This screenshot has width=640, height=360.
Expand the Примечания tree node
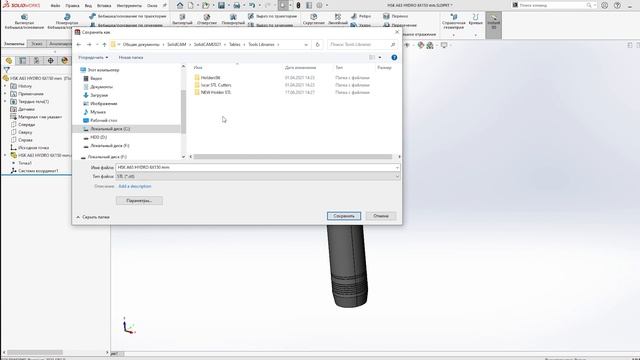click(5, 94)
